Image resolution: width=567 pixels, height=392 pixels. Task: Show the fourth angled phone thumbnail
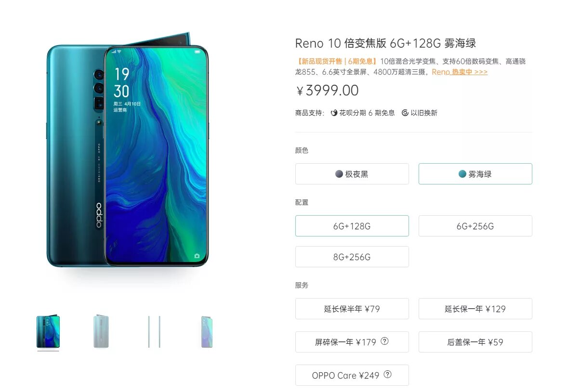[x=207, y=332]
